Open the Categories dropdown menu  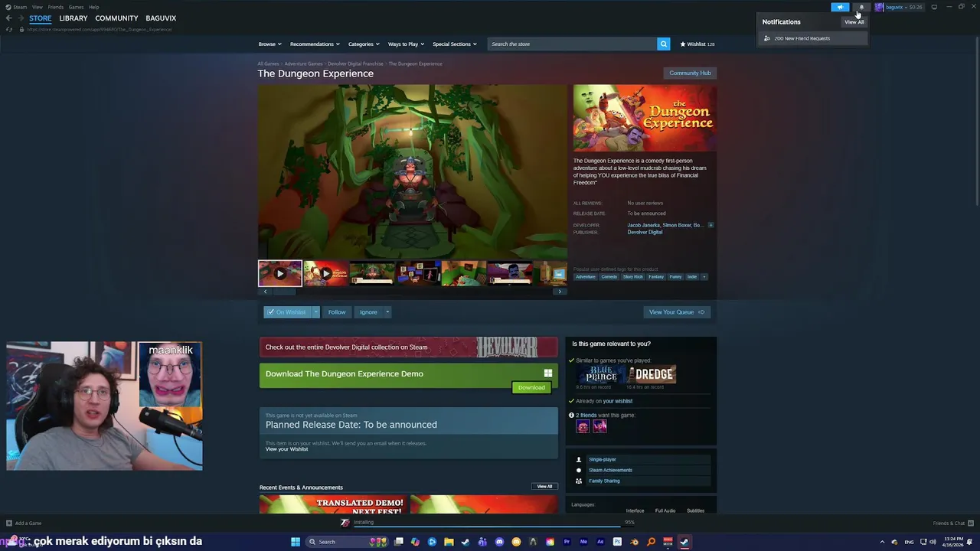click(x=364, y=44)
